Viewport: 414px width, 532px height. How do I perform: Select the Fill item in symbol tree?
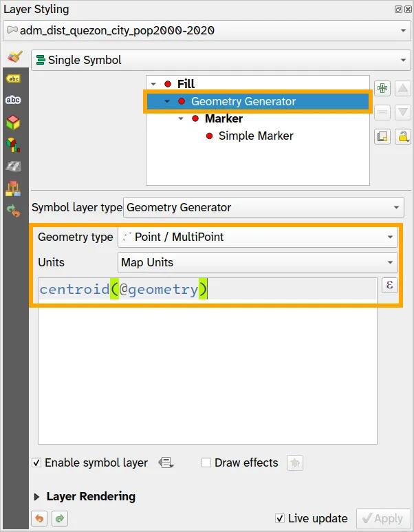click(x=186, y=84)
